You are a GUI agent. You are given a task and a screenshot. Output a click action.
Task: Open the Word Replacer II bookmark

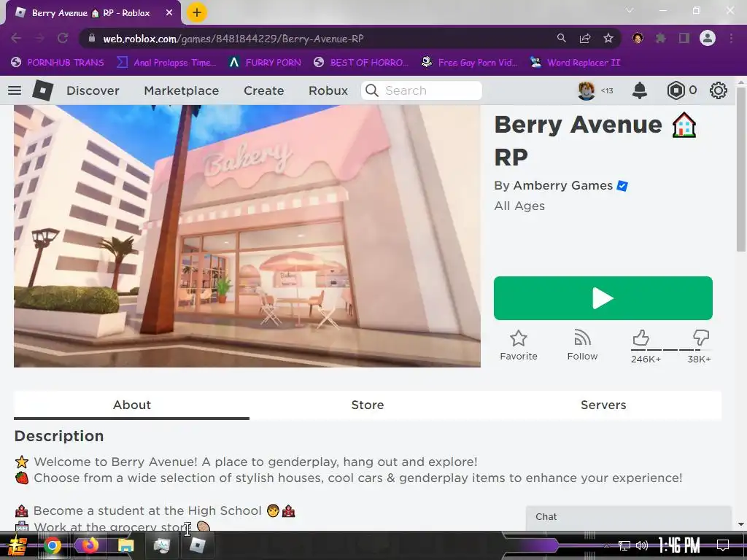[x=575, y=63]
